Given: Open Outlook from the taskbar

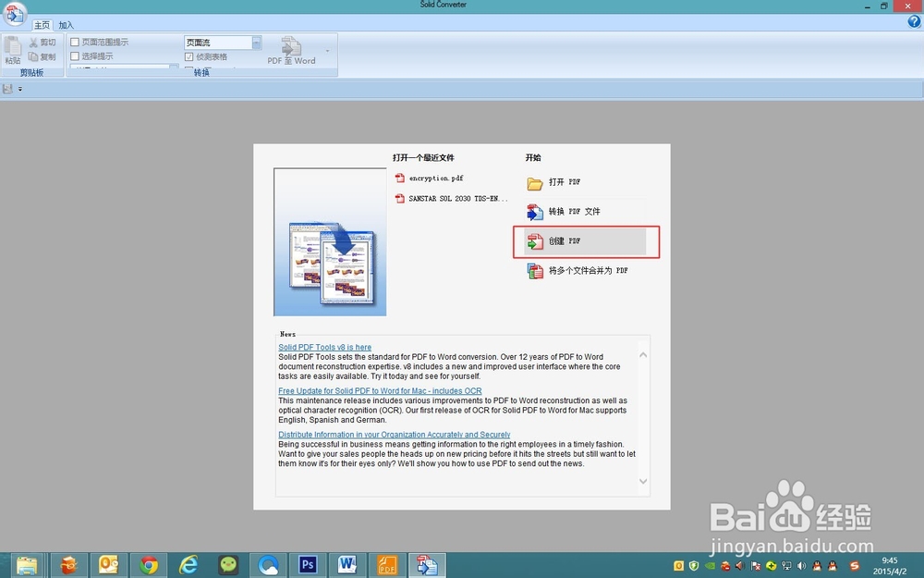Looking at the screenshot, I should 108,565.
